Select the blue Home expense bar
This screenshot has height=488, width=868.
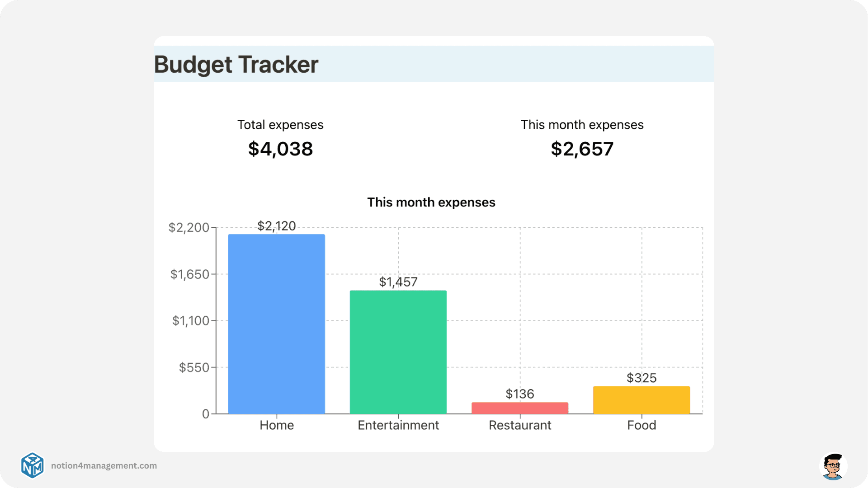click(x=276, y=323)
